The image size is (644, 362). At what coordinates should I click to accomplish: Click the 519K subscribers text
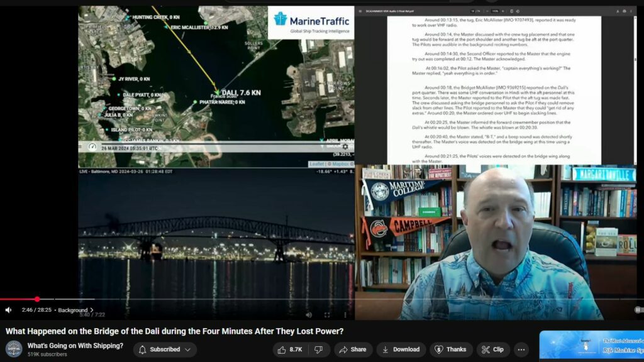[x=47, y=354]
